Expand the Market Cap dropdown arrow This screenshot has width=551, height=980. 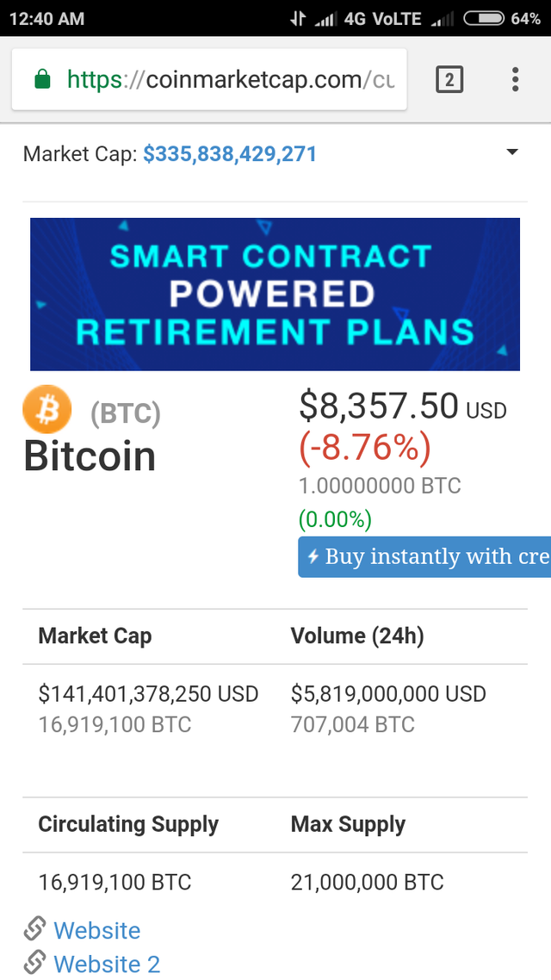[x=512, y=152]
